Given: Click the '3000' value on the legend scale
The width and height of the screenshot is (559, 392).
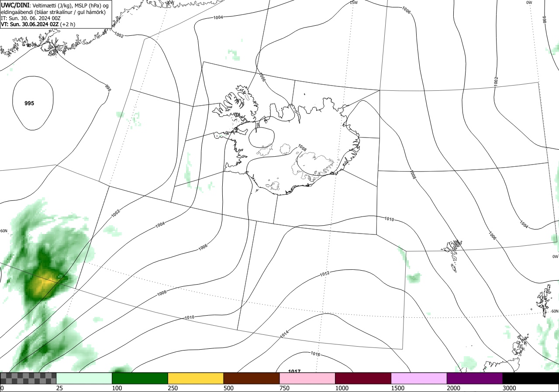Looking at the screenshot, I should pyautogui.click(x=510, y=388).
